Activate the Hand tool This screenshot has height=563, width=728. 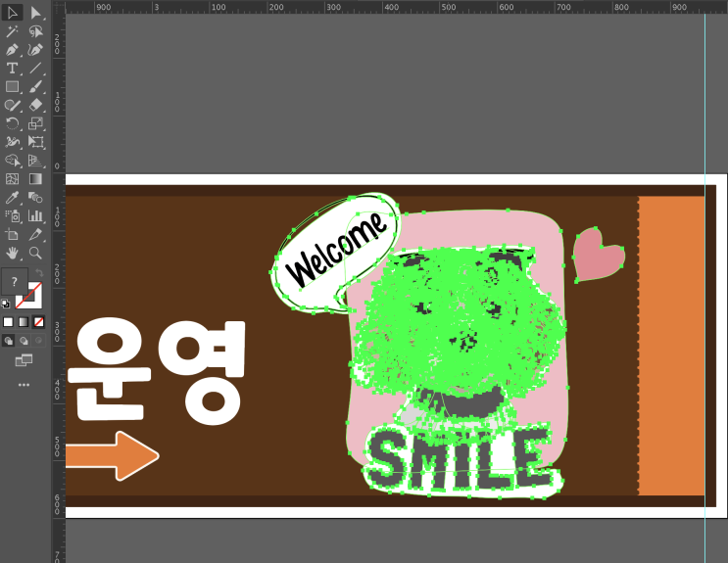pyautogui.click(x=12, y=253)
